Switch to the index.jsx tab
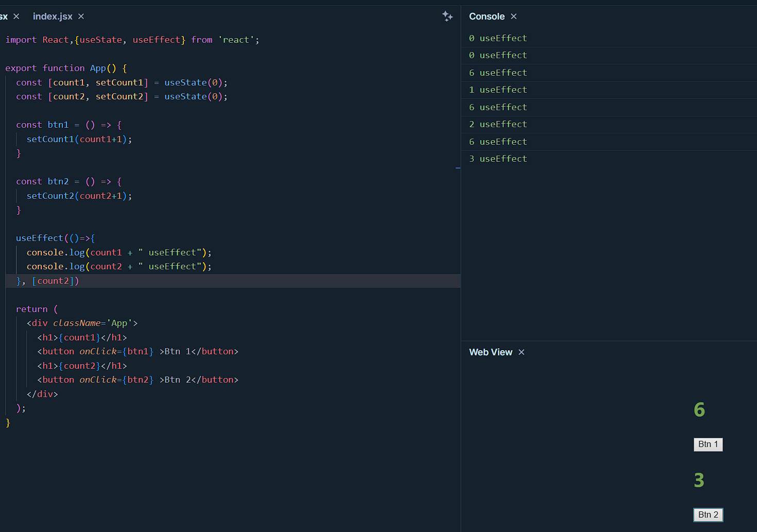 pos(53,16)
